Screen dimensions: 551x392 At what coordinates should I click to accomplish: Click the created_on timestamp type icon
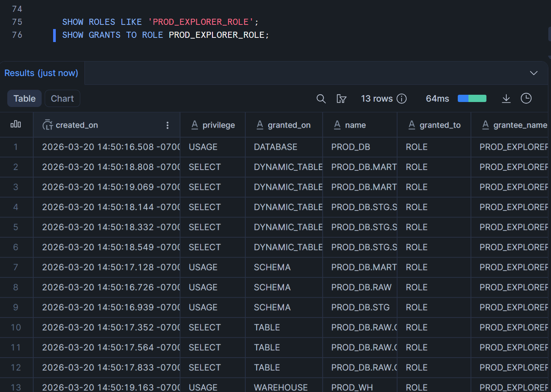tap(47, 125)
